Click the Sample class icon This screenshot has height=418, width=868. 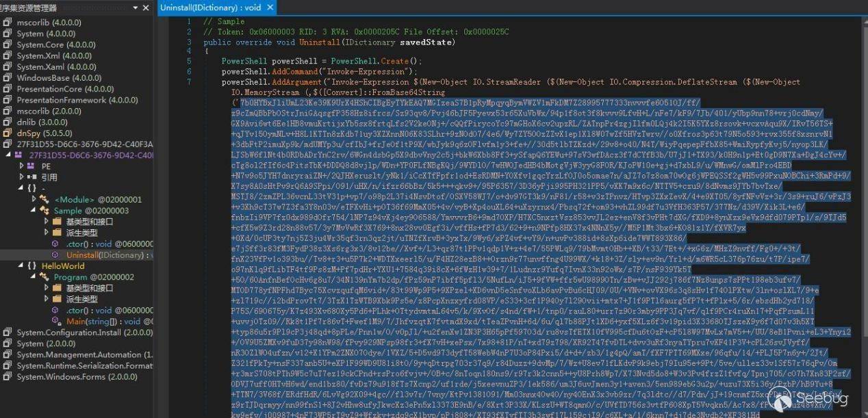coord(45,211)
